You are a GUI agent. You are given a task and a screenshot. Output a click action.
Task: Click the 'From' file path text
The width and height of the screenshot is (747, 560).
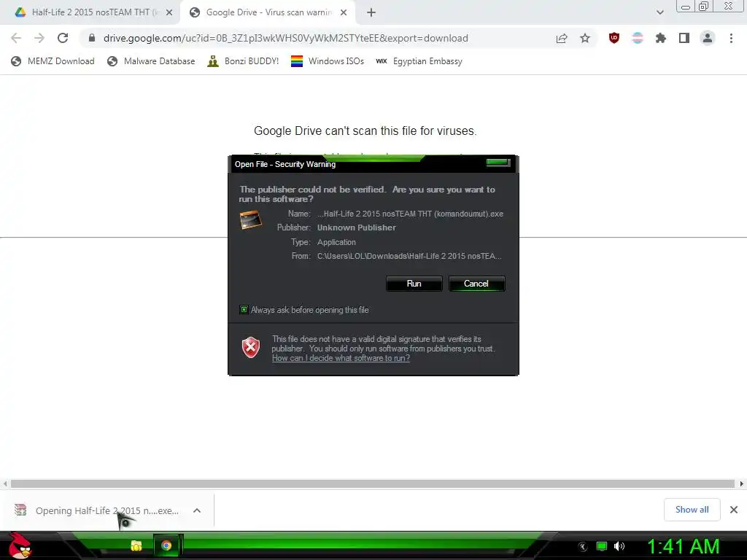pos(409,256)
